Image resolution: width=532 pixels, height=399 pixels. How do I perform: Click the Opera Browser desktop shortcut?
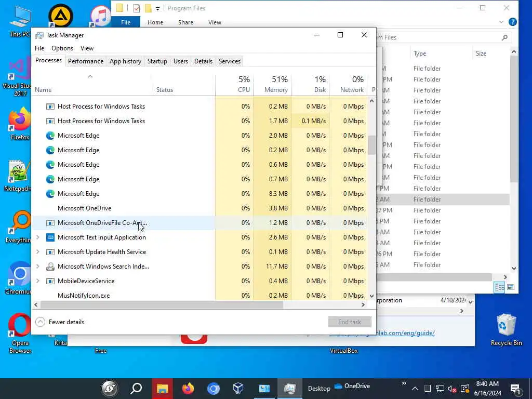tap(20, 333)
